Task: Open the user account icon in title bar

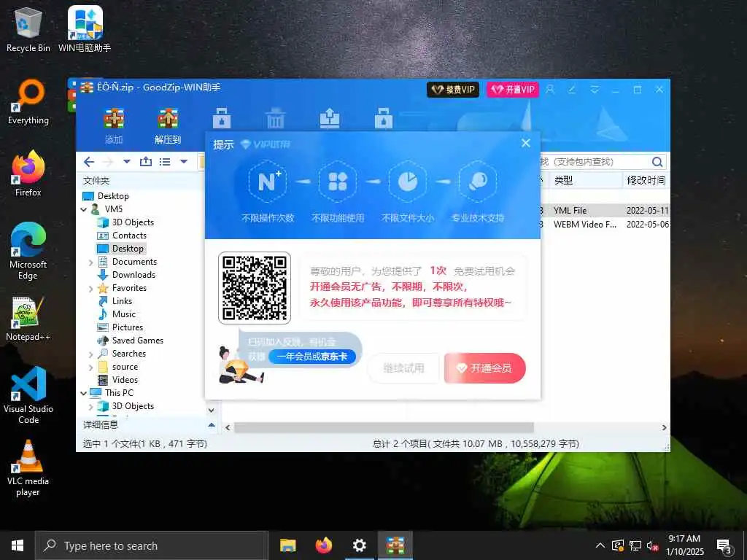Action: (550, 90)
